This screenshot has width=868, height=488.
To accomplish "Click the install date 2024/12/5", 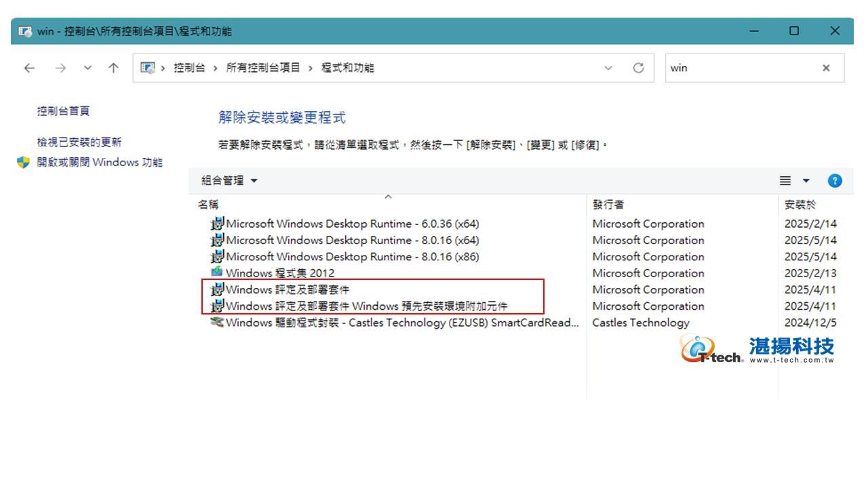I will point(810,323).
